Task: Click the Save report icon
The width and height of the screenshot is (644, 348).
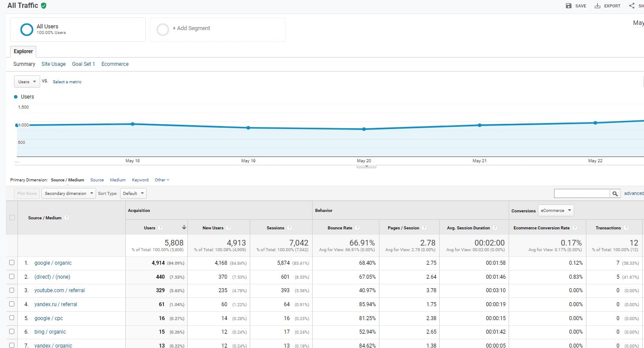Action: 568,6
